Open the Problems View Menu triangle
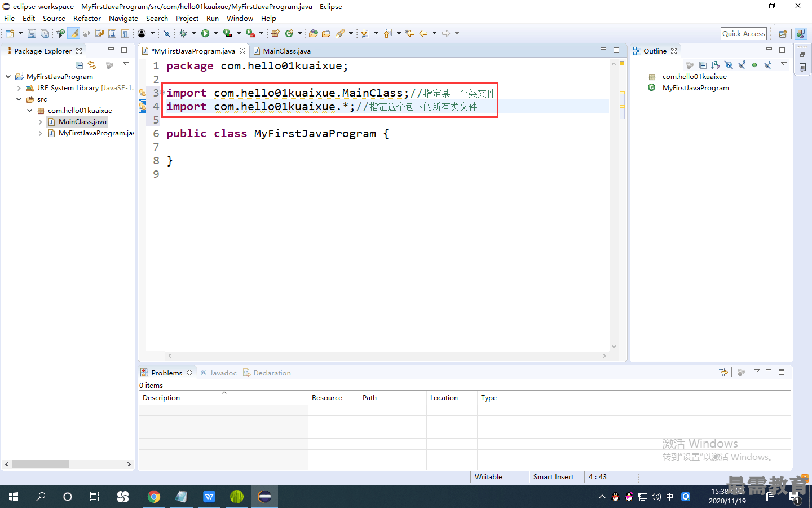Screen dimensions: 812x508 757,371
